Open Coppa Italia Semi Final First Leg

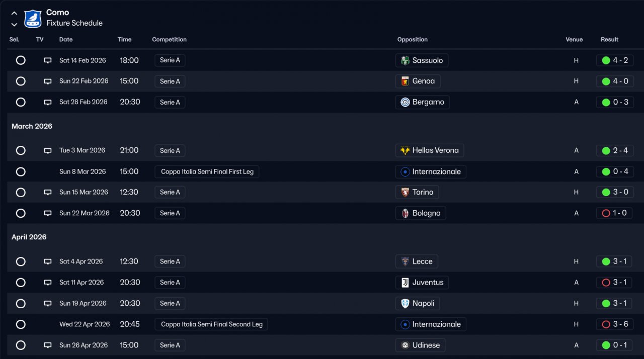coord(207,172)
